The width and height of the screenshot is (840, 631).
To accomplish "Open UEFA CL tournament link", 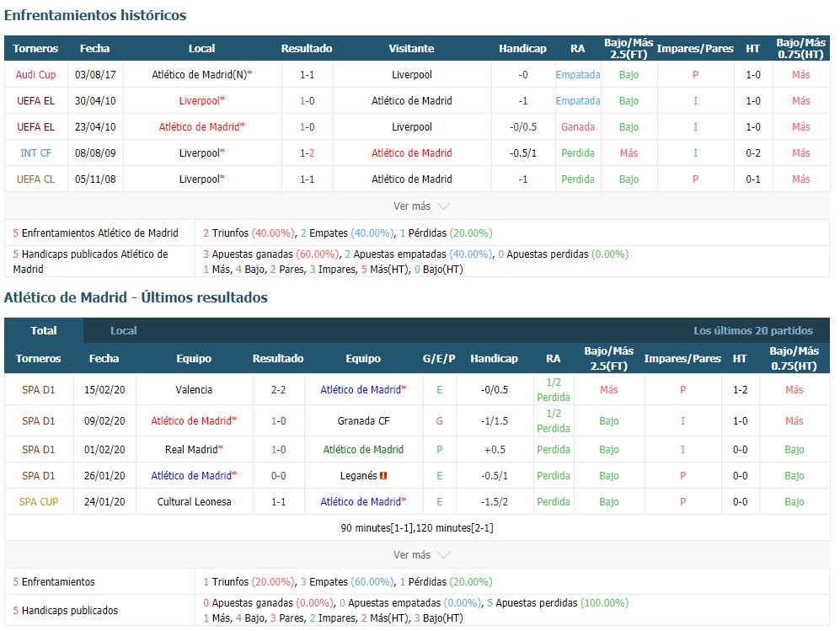I will click(x=36, y=179).
